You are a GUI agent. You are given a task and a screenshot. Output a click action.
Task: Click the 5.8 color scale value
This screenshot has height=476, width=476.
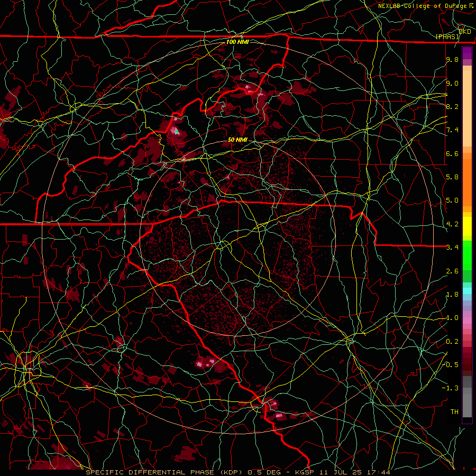452,177
